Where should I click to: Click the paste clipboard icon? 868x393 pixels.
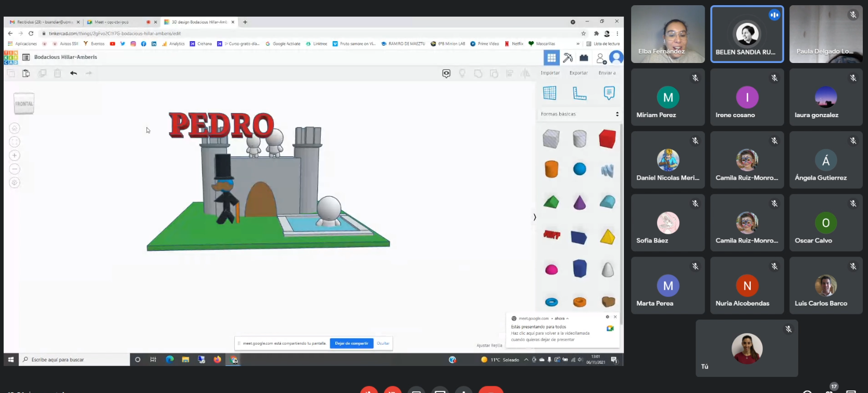[x=26, y=73]
